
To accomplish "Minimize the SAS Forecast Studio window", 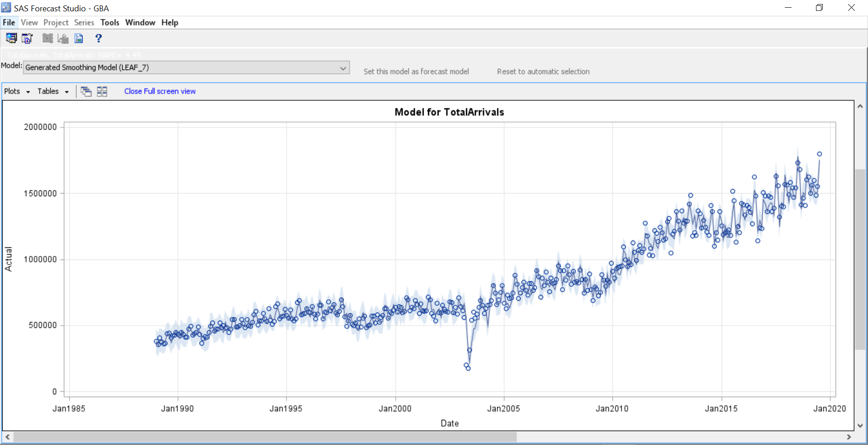I will pos(788,8).
